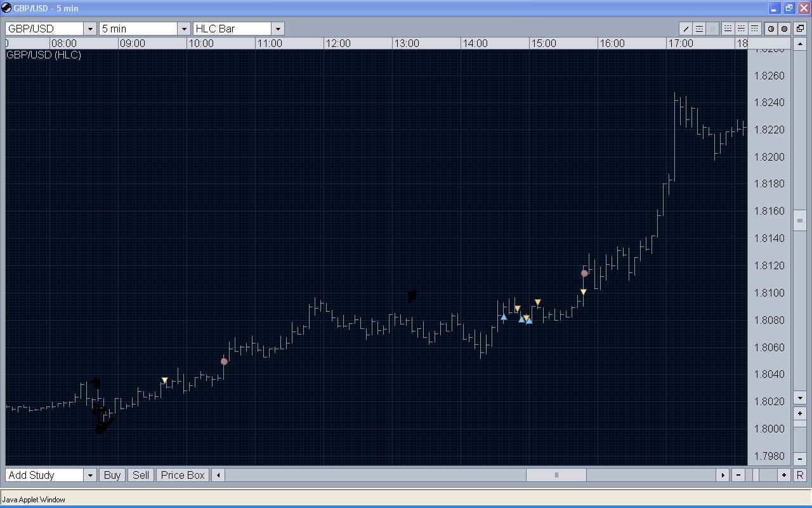Click the 12:00 time axis label
The image size is (812, 508).
point(337,44)
